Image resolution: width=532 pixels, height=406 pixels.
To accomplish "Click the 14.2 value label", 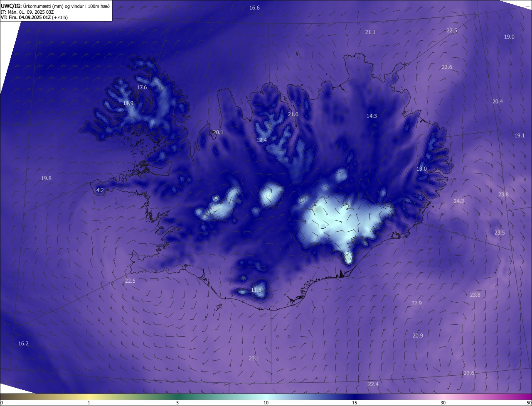I will [x=99, y=190].
